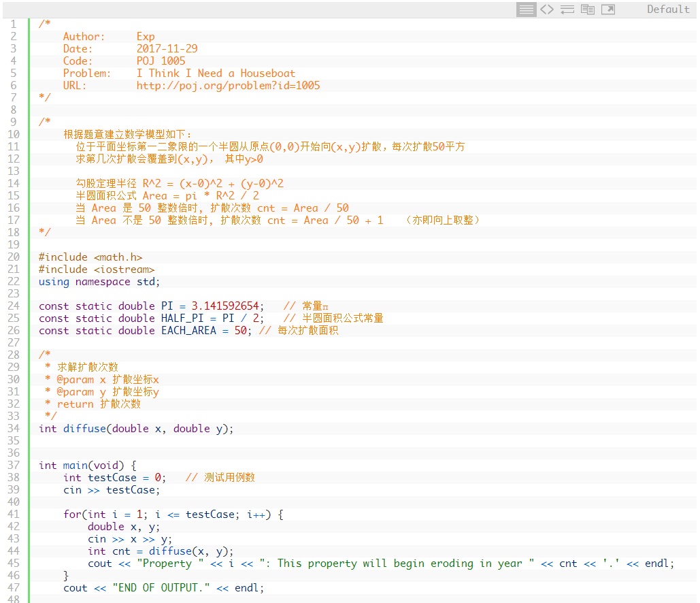
Task: Click line number 37 in gutter
Action: point(14,466)
